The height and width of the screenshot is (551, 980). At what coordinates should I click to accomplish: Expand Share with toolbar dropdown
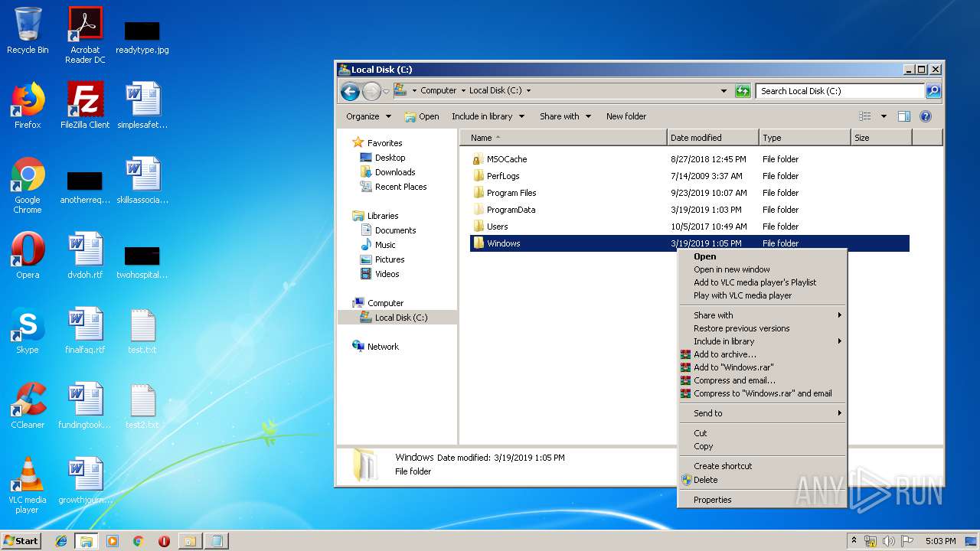point(566,116)
